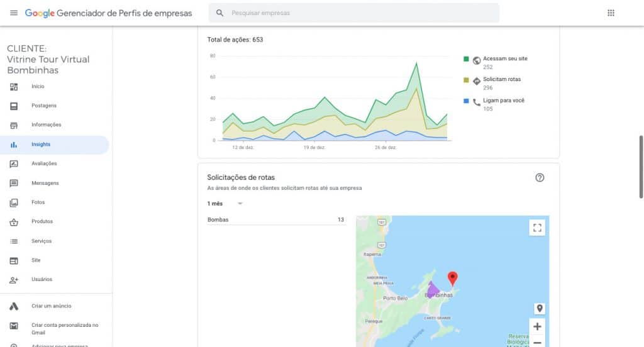The image size is (644, 347).
Task: Select the Bombas row in routes list
Action: click(x=275, y=219)
